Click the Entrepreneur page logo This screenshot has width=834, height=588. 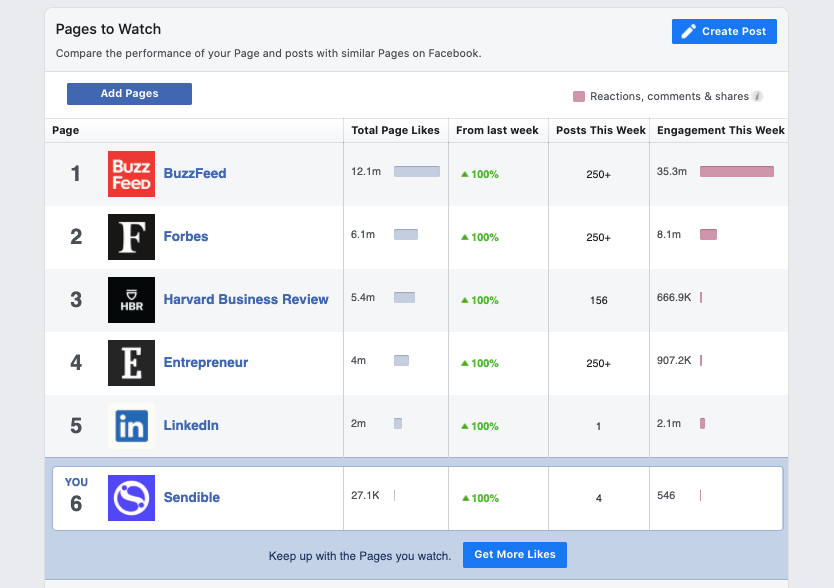[x=130, y=362]
